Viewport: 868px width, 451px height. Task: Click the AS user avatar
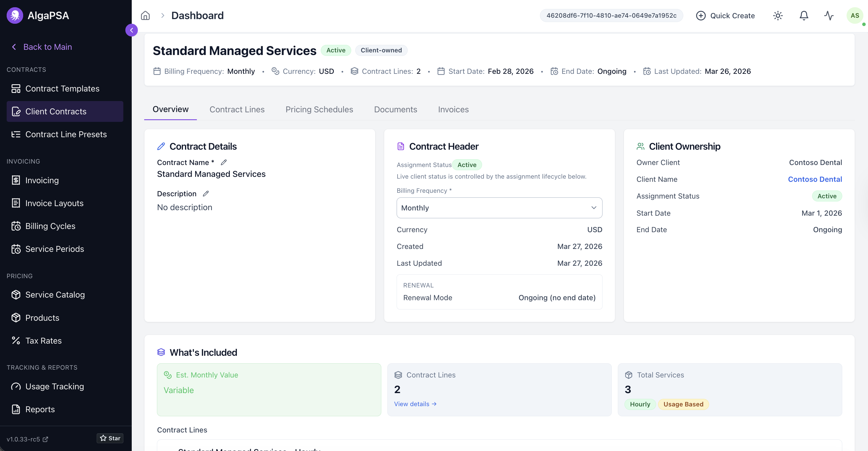coord(854,16)
